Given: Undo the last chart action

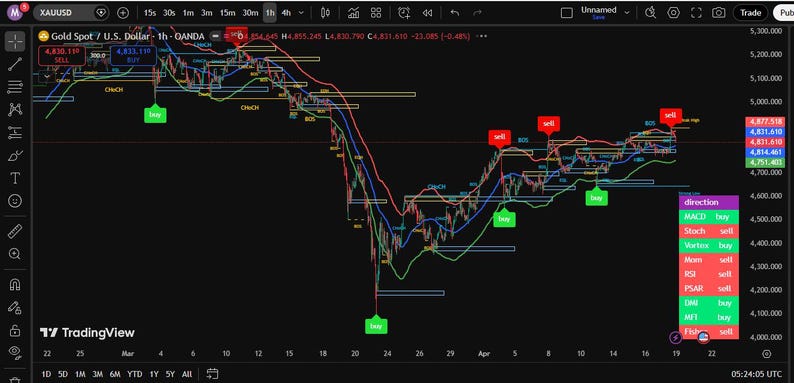Looking at the screenshot, I should [x=455, y=13].
